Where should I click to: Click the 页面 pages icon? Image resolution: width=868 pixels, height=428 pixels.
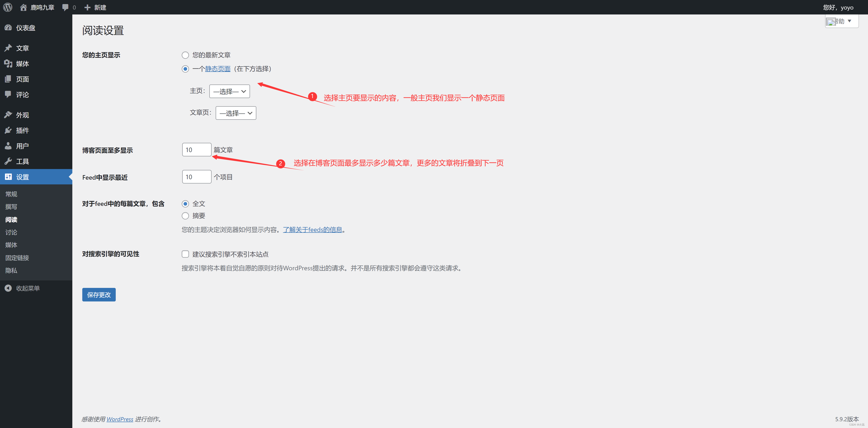[x=8, y=79]
